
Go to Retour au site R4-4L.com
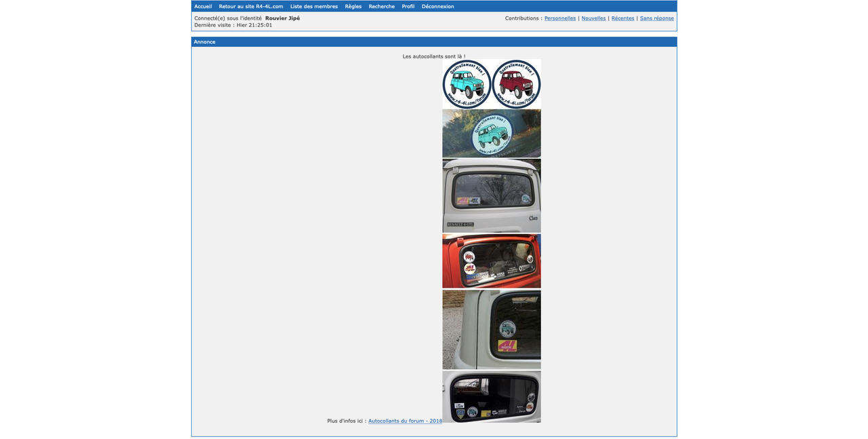point(251,6)
